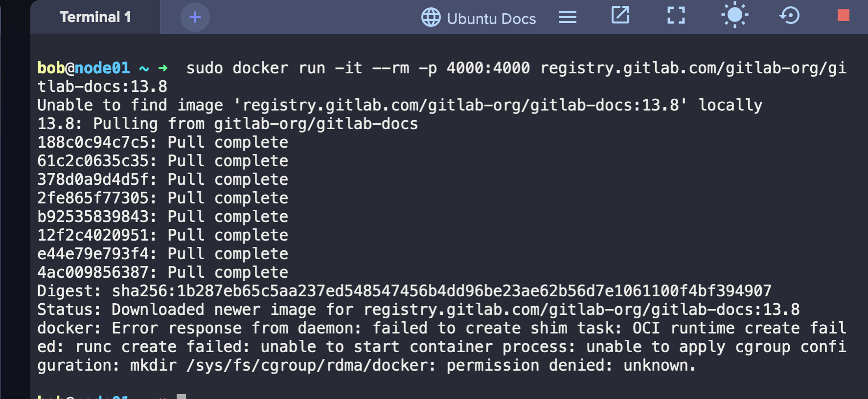The image size is (868, 399).
Task: Click the restore history icon
Action: (x=789, y=16)
